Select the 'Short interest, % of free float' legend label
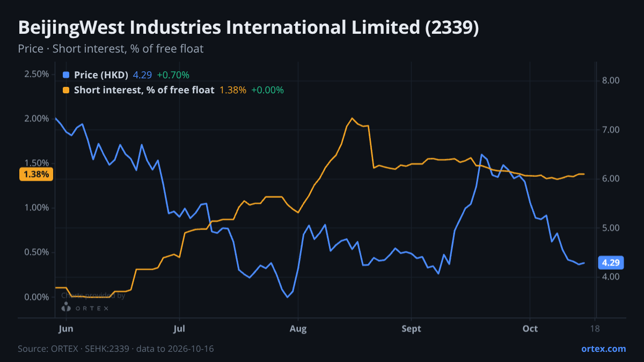The width and height of the screenshot is (644, 362). pos(144,90)
